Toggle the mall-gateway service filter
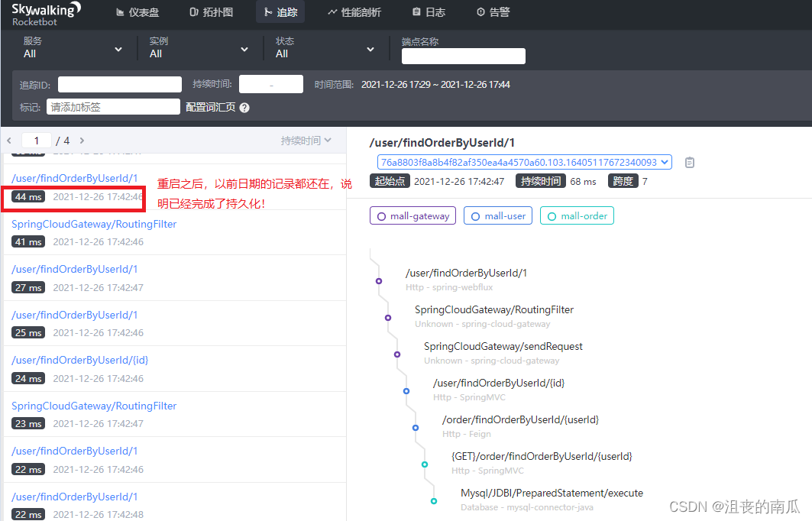812x521 pixels. pyautogui.click(x=412, y=216)
